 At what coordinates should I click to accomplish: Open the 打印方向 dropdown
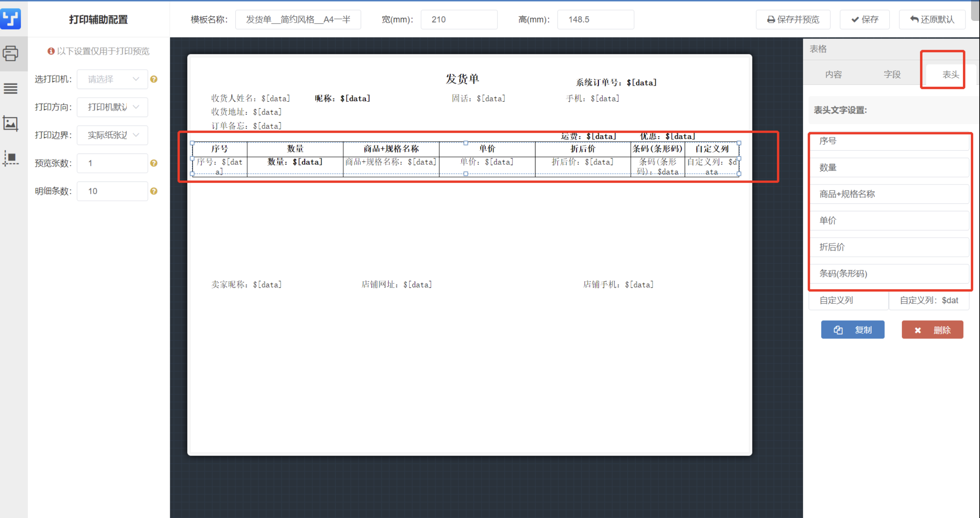[x=112, y=107]
